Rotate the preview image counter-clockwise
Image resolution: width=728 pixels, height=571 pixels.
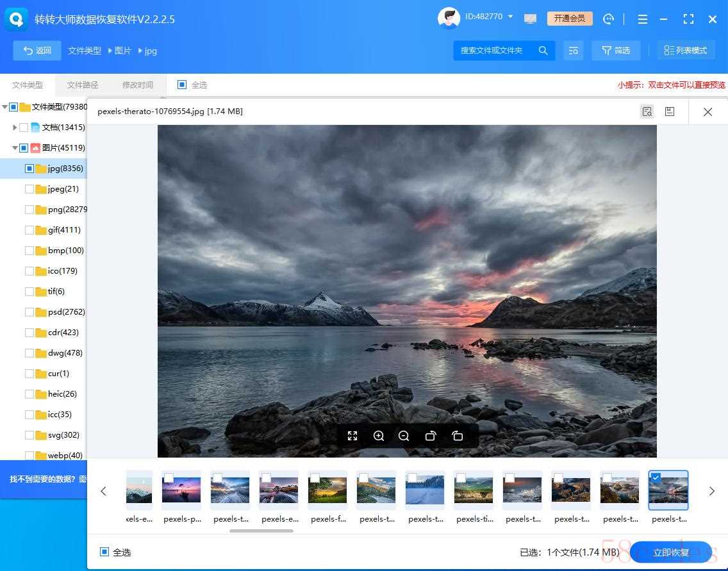coord(457,436)
